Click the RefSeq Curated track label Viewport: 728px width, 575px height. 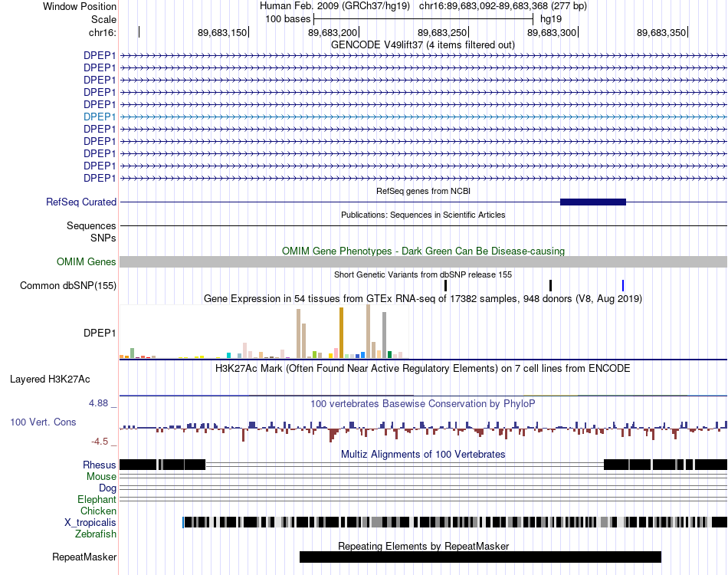pyautogui.click(x=80, y=202)
